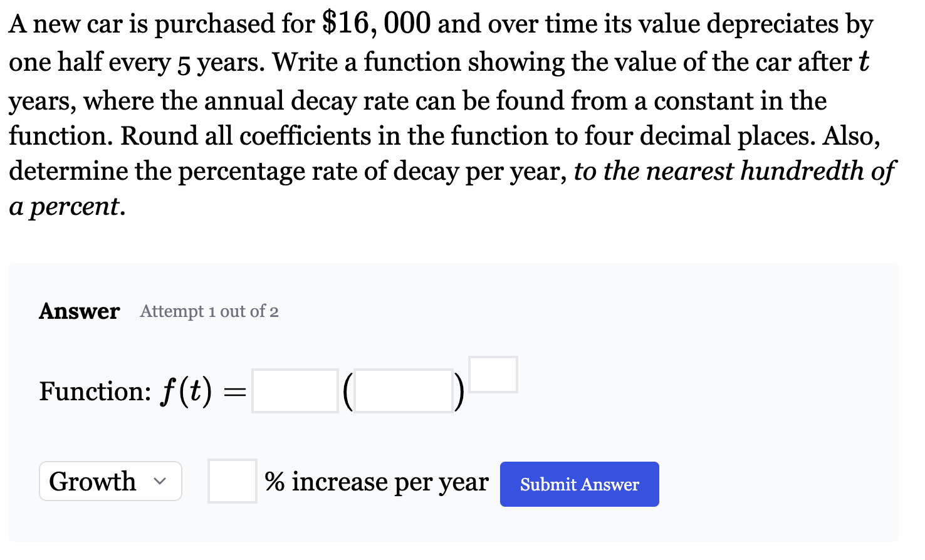Select the base input field inside the parentheses
Image resolution: width=925 pixels, height=560 pixels.
pos(404,390)
